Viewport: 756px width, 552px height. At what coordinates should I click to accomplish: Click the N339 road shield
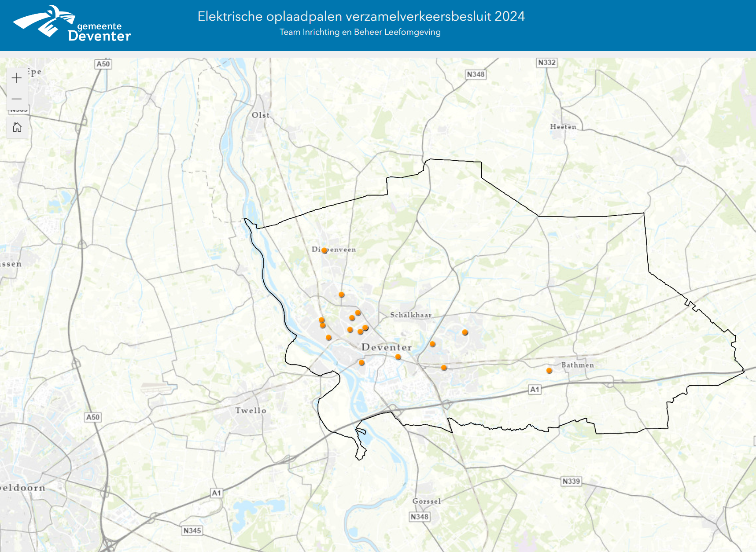click(x=571, y=481)
